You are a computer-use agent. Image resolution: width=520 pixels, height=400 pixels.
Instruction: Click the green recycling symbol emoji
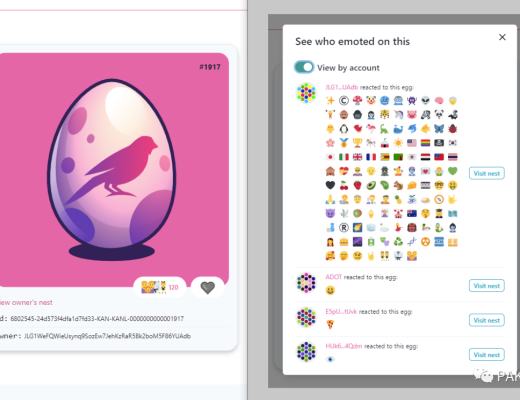398,242
